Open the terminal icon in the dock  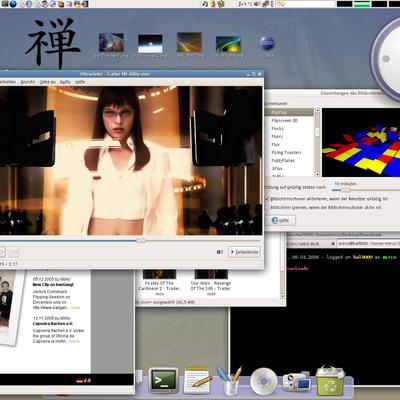point(163,380)
